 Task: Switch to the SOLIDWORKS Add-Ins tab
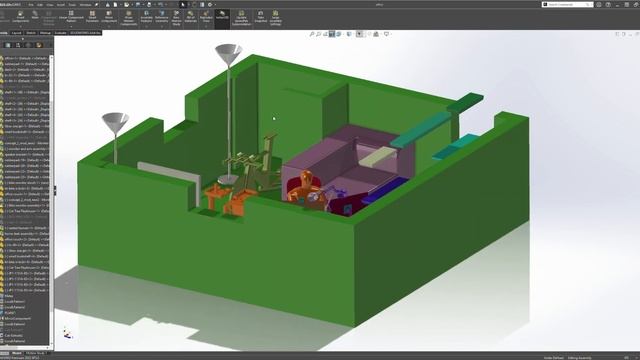pyautogui.click(x=85, y=33)
